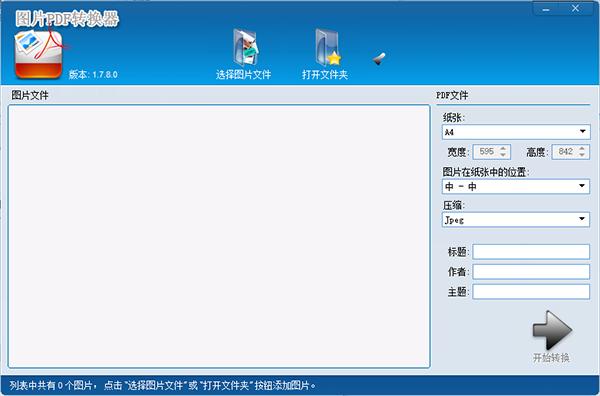Increase 高度 with the up stepper arrow

pyautogui.click(x=582, y=148)
